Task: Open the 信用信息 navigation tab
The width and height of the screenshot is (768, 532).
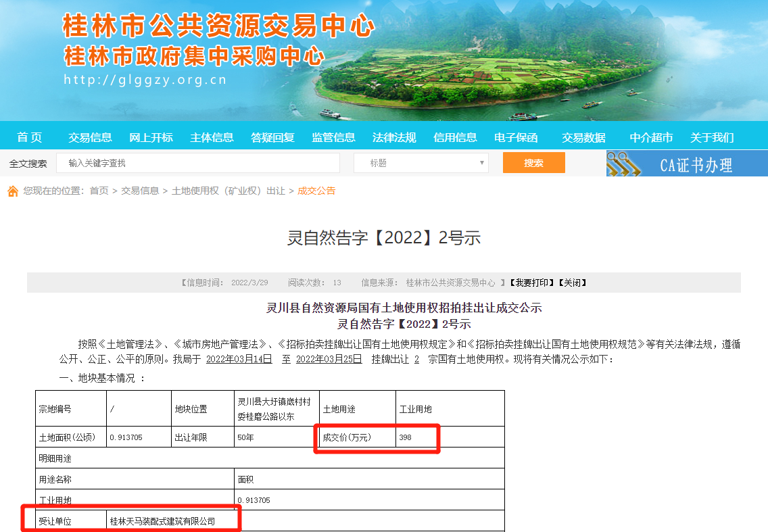Action: pyautogui.click(x=455, y=137)
